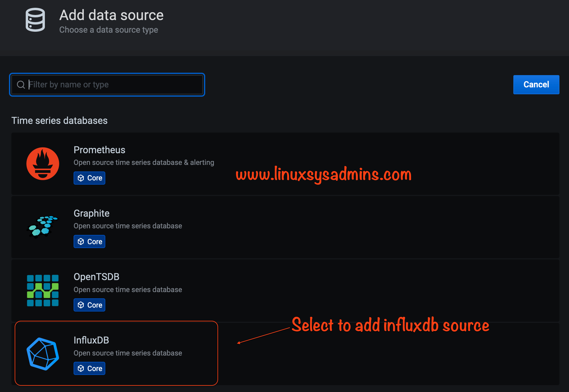Image resolution: width=569 pixels, height=392 pixels.
Task: Click the OpenTSDB 'Open source time series database' description
Action: click(128, 290)
